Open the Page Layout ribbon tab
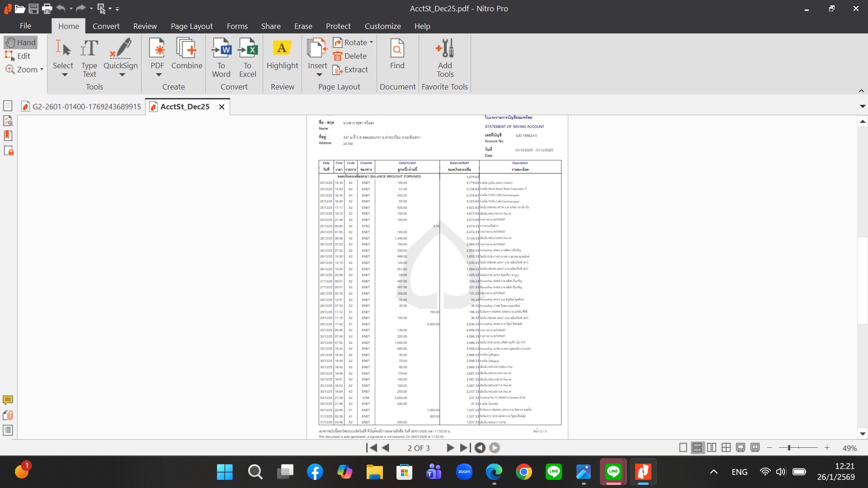Screen dimensions: 868x488 tap(192, 26)
